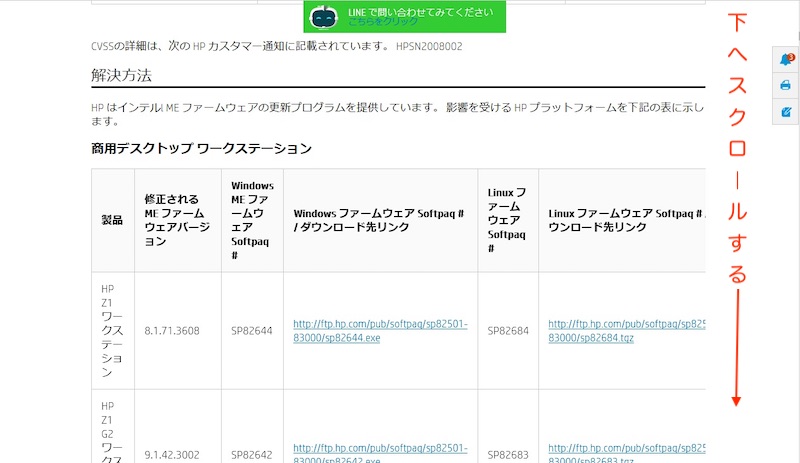
Task: Open the Linux sp82683.tgz download link
Action: [x=627, y=454]
